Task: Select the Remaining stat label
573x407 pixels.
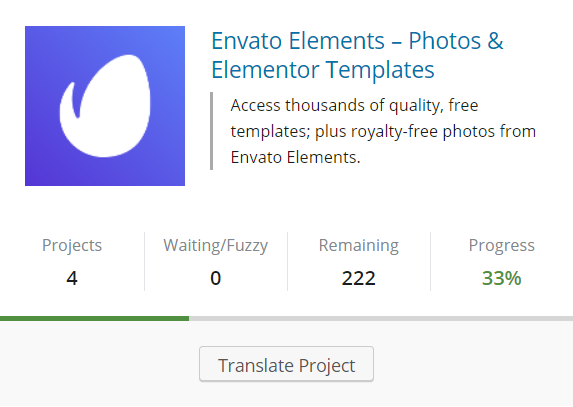Action: click(x=358, y=245)
